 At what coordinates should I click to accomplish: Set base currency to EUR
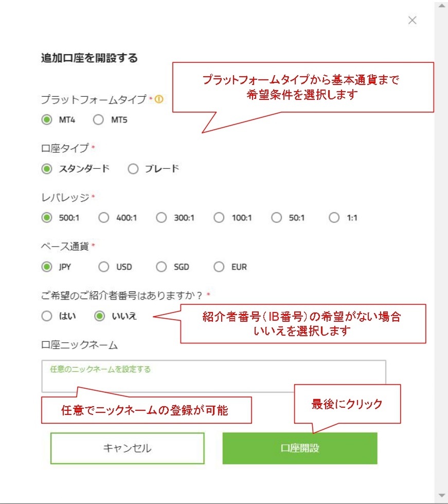[x=219, y=267]
